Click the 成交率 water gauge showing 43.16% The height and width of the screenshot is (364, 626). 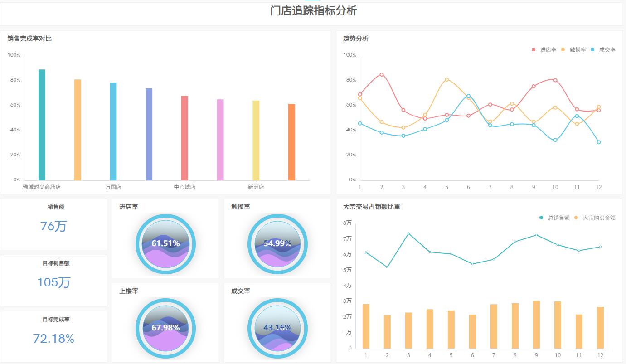[x=277, y=328]
